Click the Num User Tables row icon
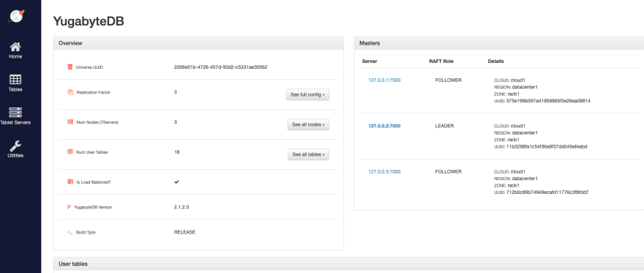Screen dimensions: 644x273 click(x=70, y=152)
